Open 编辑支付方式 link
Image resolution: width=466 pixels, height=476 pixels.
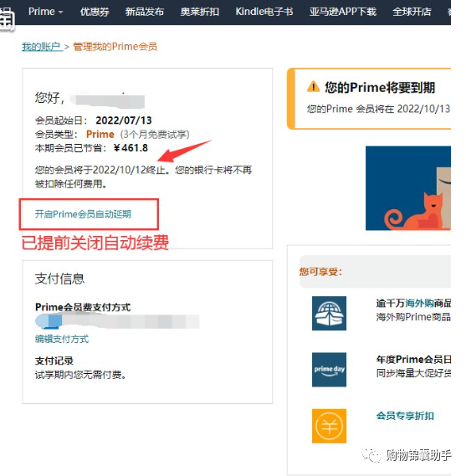[62, 339]
